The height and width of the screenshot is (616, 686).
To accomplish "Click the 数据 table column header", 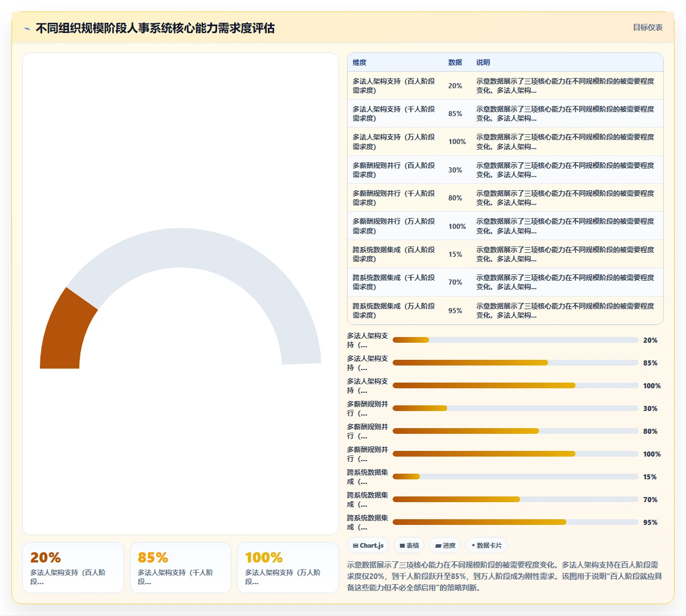I will [x=455, y=63].
